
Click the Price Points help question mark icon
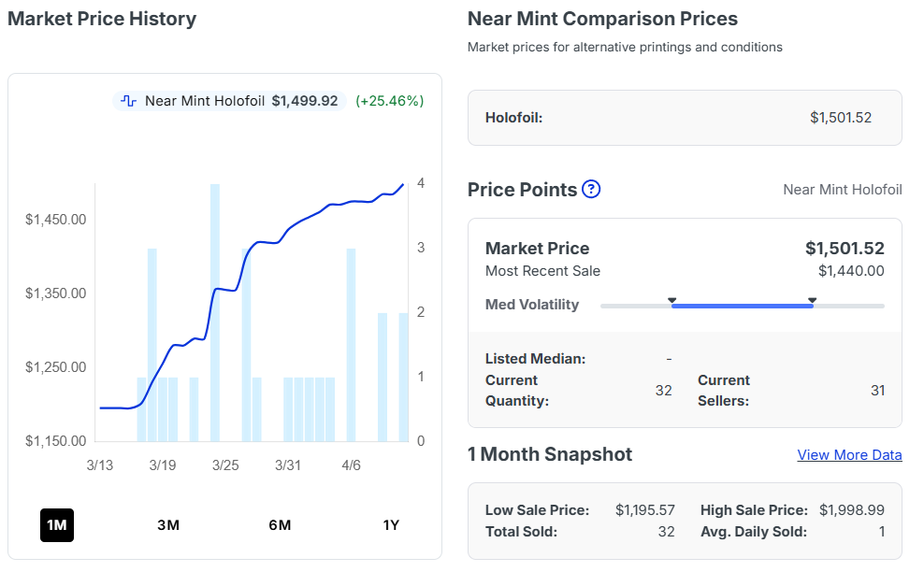(x=591, y=190)
